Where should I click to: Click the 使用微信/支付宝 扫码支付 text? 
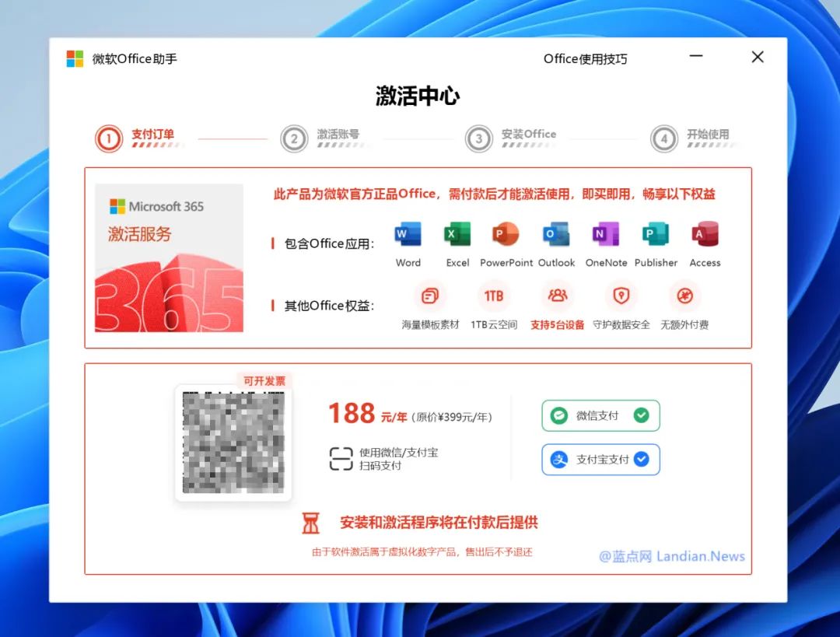(x=398, y=459)
